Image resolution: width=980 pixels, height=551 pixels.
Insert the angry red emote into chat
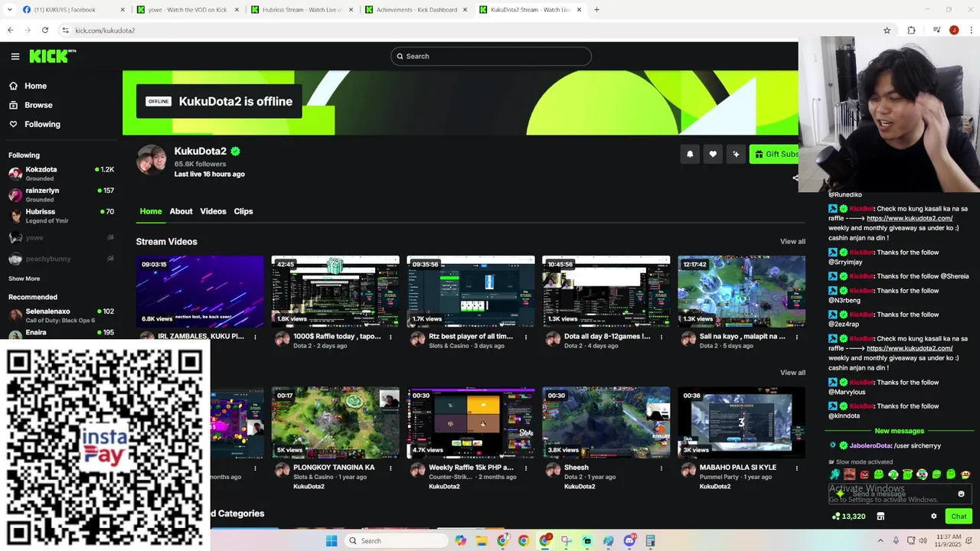(x=864, y=474)
